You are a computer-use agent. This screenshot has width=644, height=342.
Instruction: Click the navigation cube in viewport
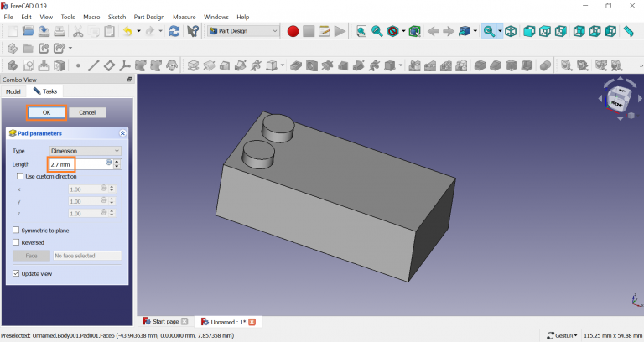point(616,101)
